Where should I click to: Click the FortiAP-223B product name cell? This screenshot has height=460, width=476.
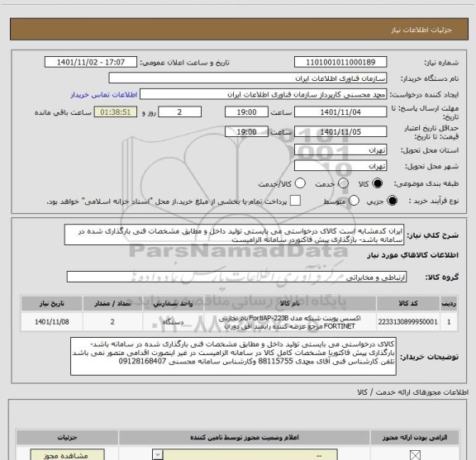(289, 322)
